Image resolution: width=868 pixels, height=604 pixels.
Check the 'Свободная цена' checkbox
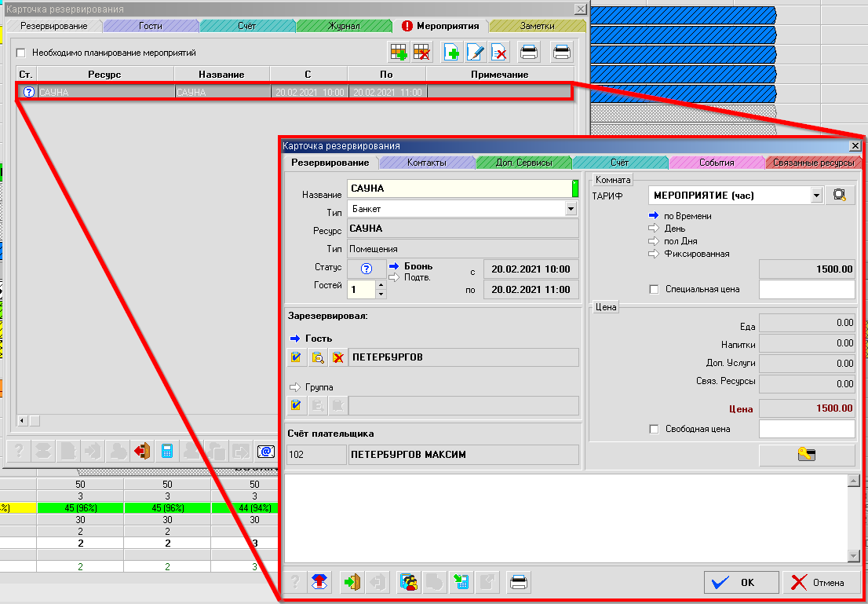coord(655,430)
